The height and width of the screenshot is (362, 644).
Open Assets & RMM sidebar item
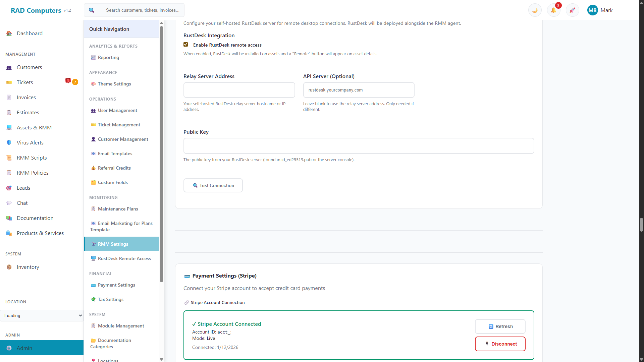click(34, 128)
